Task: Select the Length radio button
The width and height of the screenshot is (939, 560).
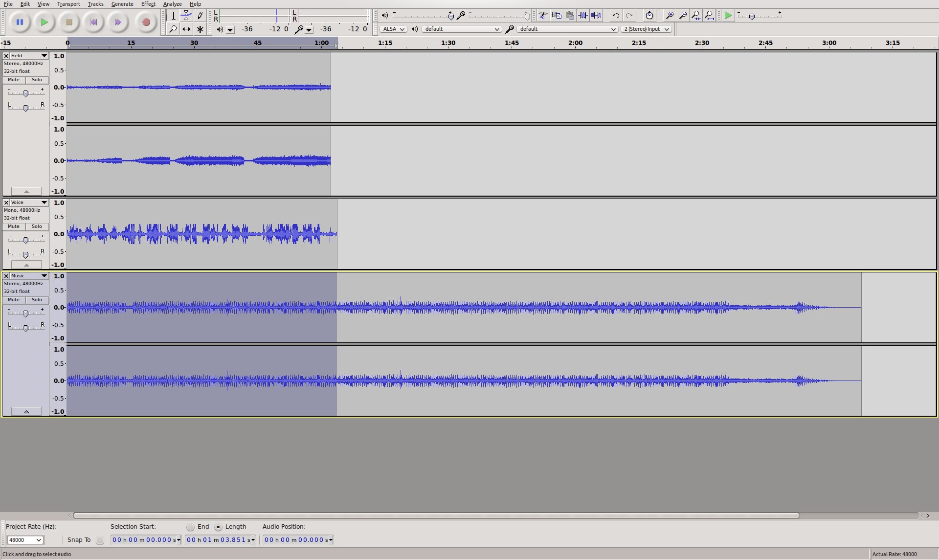Action: [x=218, y=527]
